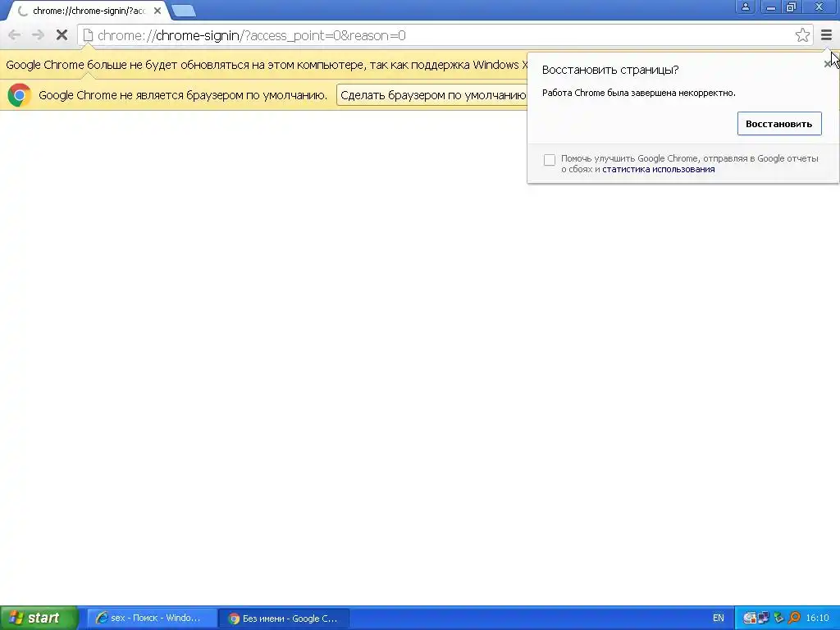Click the Chrome logo in the default browser bar
The image size is (840, 630).
pyautogui.click(x=20, y=95)
